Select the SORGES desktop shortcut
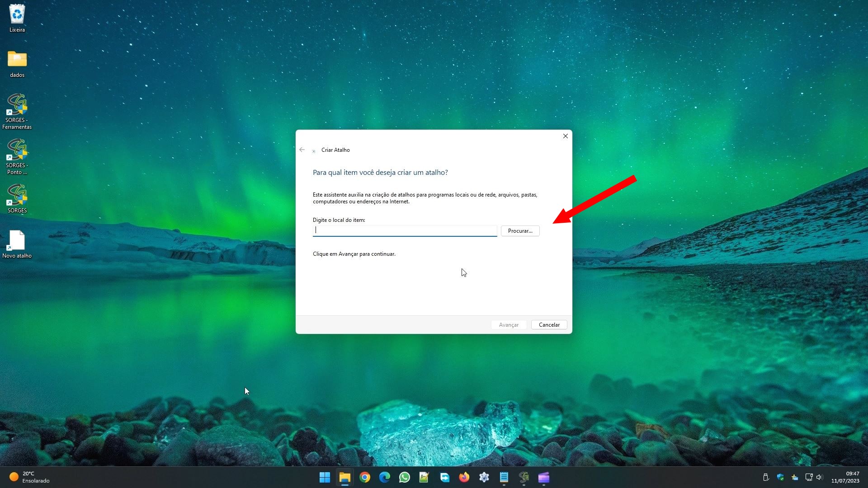 pyautogui.click(x=17, y=198)
